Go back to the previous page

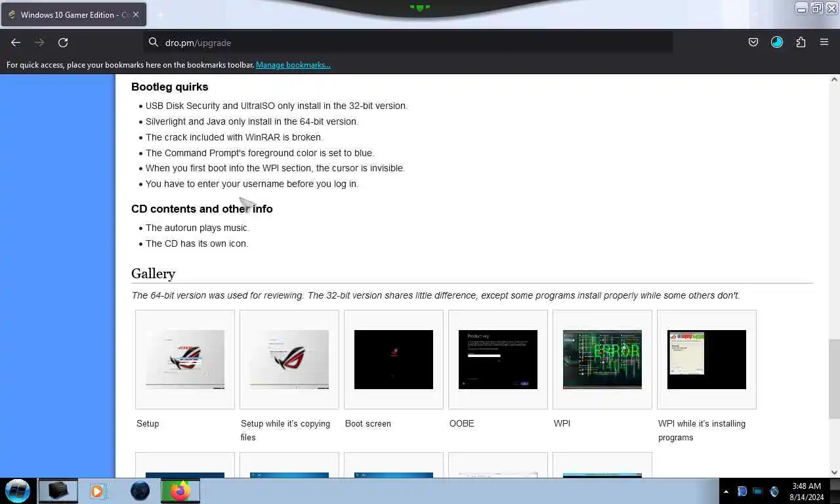(x=16, y=43)
